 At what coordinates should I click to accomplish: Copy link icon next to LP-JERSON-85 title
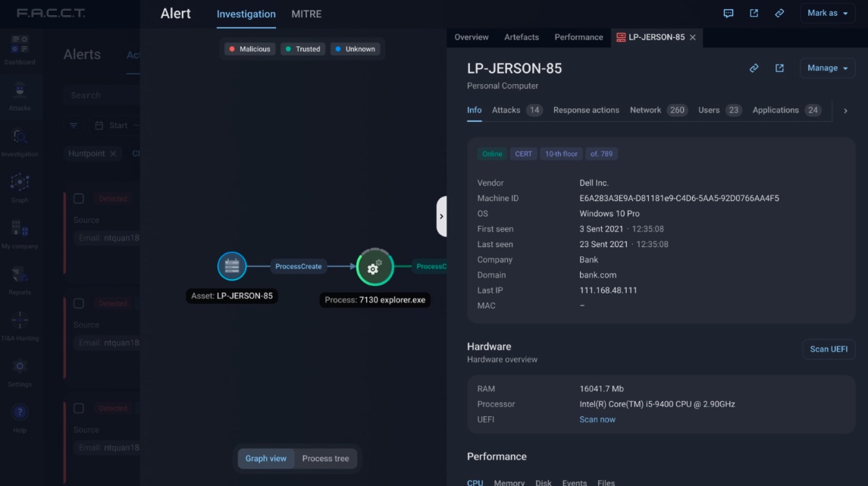click(754, 68)
